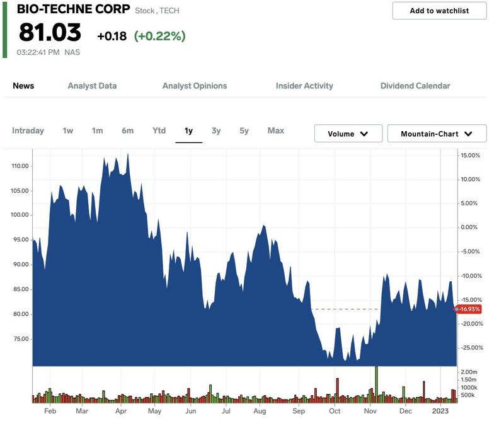Select the 1y chart range
The height and width of the screenshot is (428, 504).
coord(188,130)
